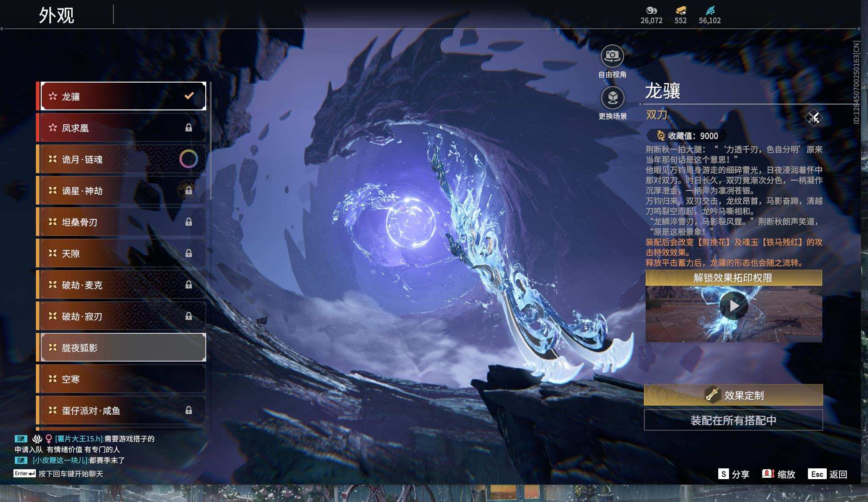The height and width of the screenshot is (502, 868).
Task: Open the change scene (更换场景) icon
Action: [612, 98]
